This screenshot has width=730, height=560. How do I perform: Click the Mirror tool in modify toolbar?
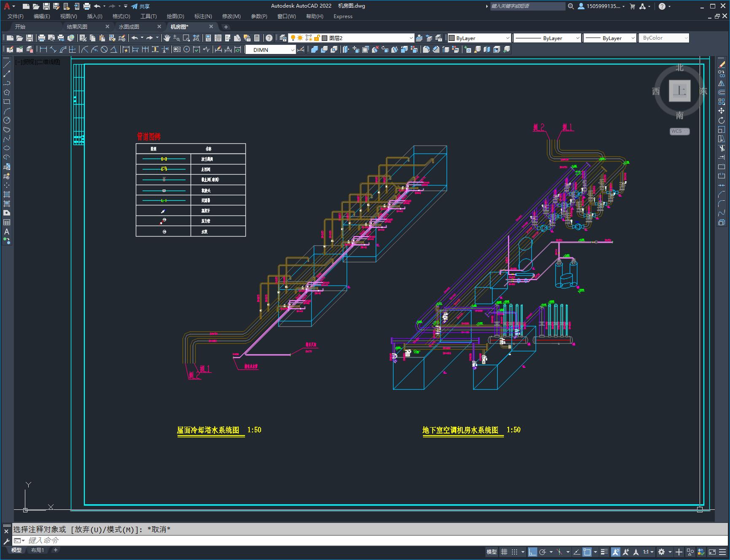pyautogui.click(x=722, y=83)
